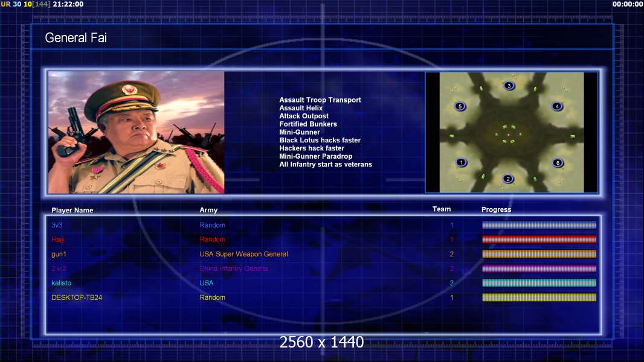
Task: Click the Fortified Bunkers ability line
Action: tap(308, 124)
